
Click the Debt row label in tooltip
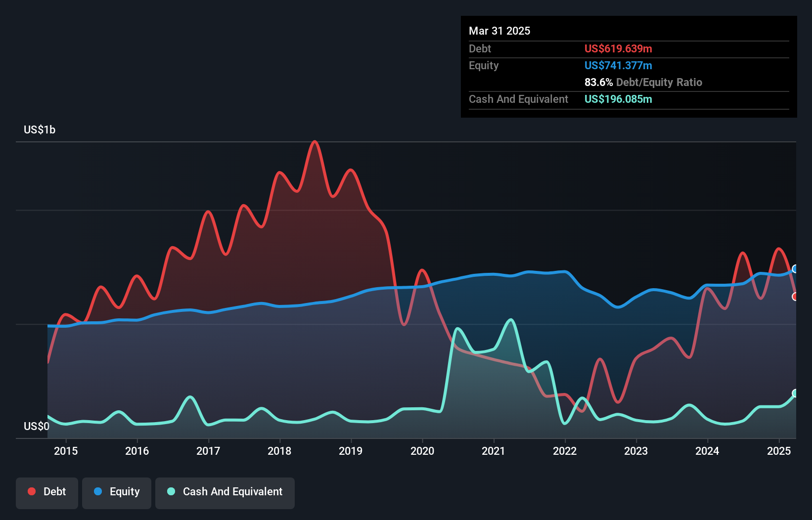(480, 48)
